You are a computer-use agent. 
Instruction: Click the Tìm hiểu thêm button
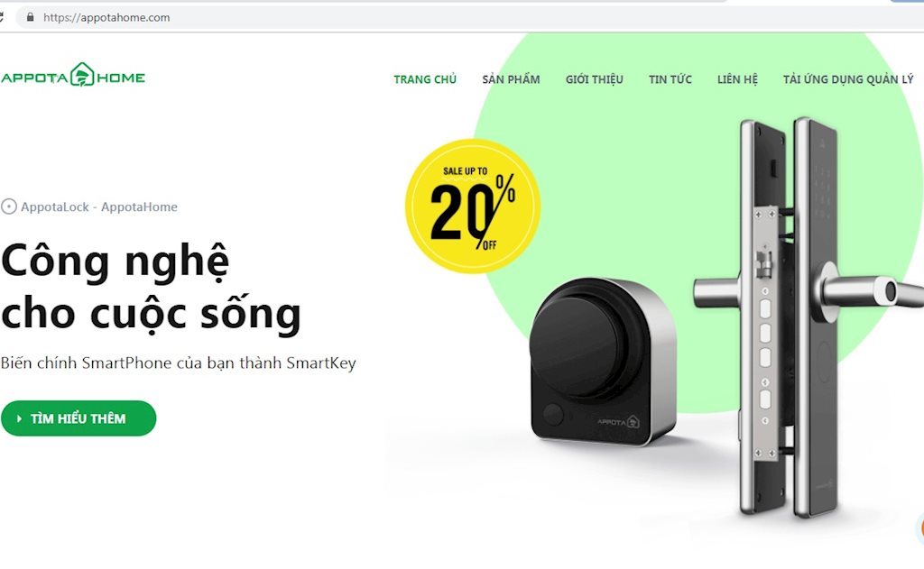(79, 418)
